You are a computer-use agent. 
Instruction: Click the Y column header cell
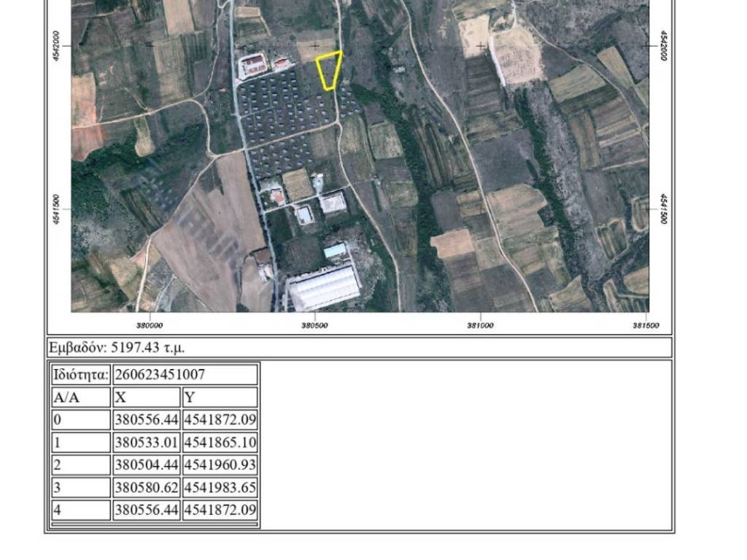click(220, 397)
